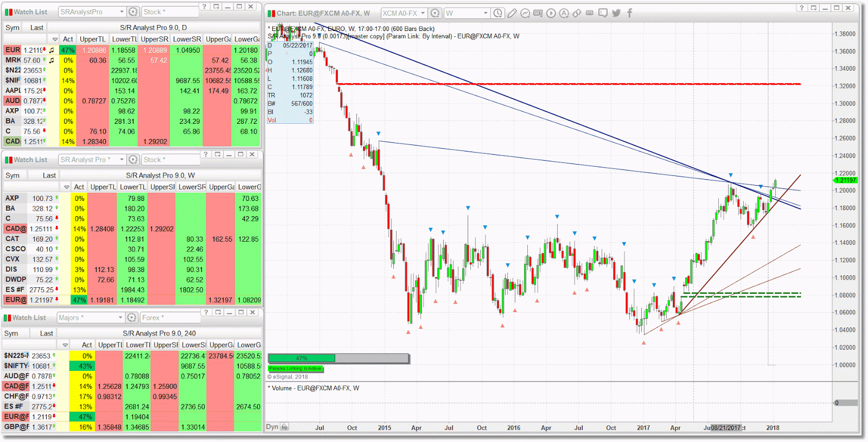868x442 pixels.
Task: Click the UpperTL column header in weekly watch list
Action: [103, 187]
